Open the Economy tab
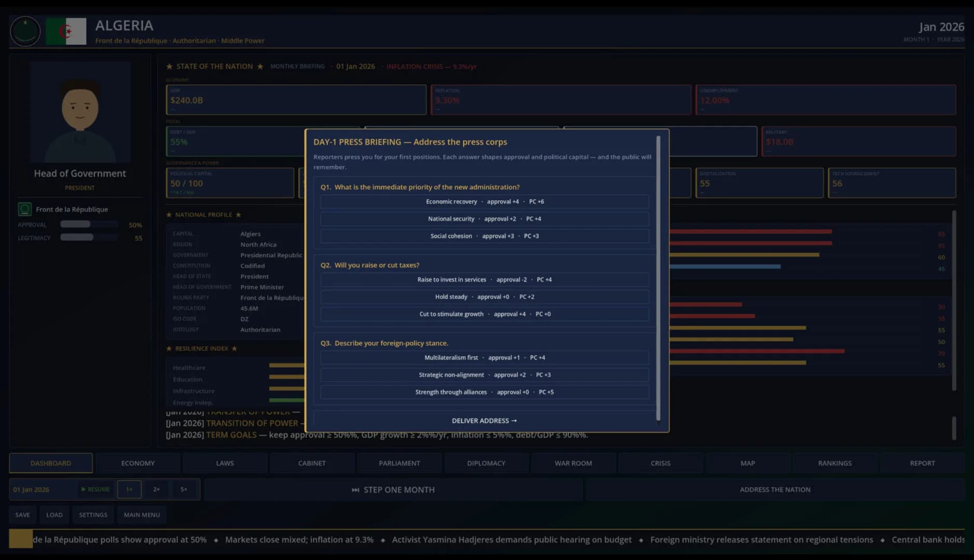974x560 pixels. (x=138, y=463)
